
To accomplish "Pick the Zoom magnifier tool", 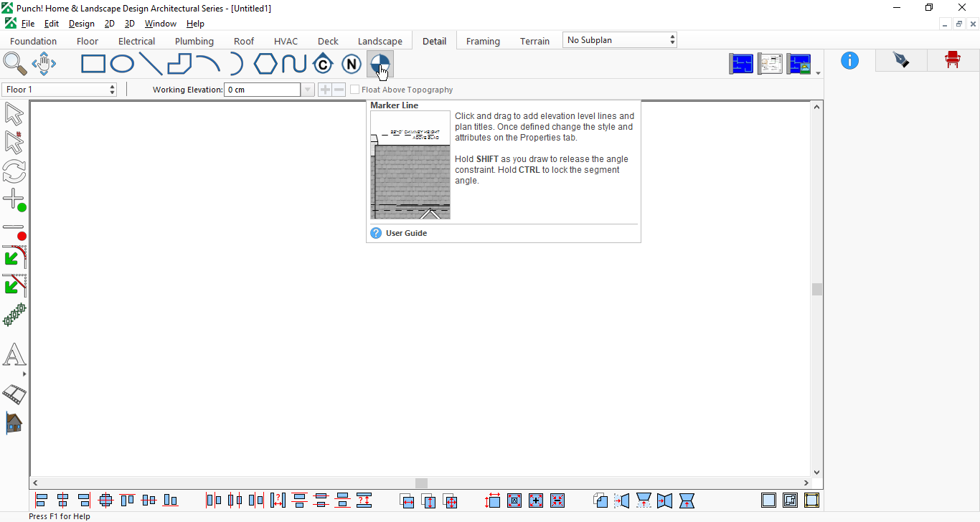I will click(x=15, y=64).
